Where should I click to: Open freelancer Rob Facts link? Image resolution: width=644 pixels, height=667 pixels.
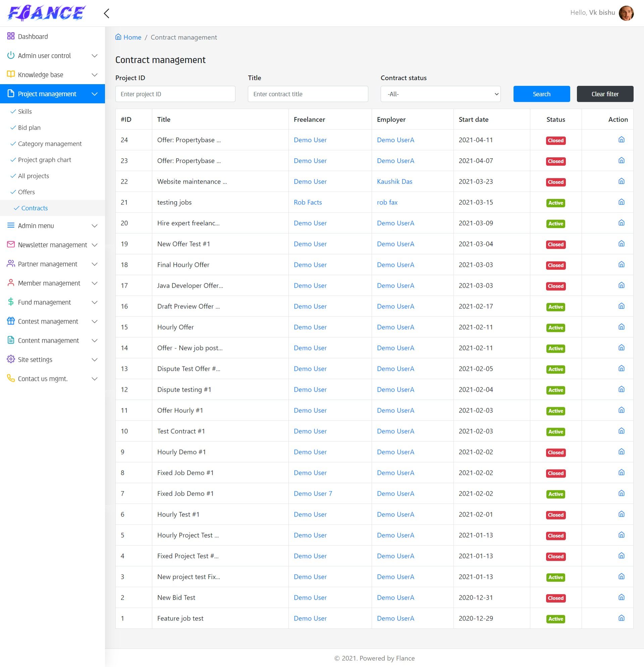pyautogui.click(x=307, y=202)
